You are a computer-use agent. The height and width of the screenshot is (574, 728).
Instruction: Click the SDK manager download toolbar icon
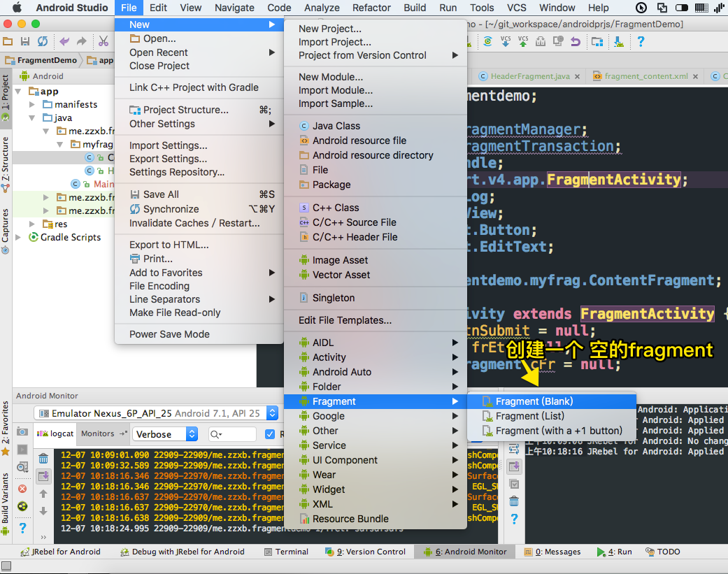click(x=619, y=41)
